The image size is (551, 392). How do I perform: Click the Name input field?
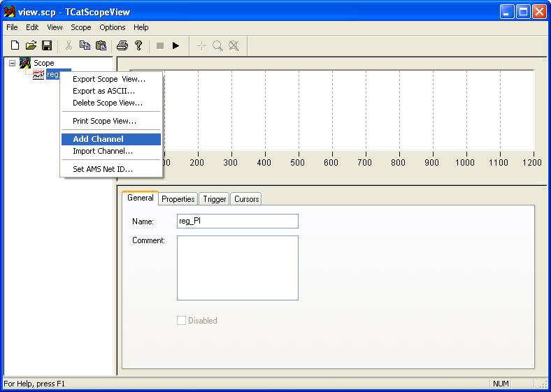[238, 222]
